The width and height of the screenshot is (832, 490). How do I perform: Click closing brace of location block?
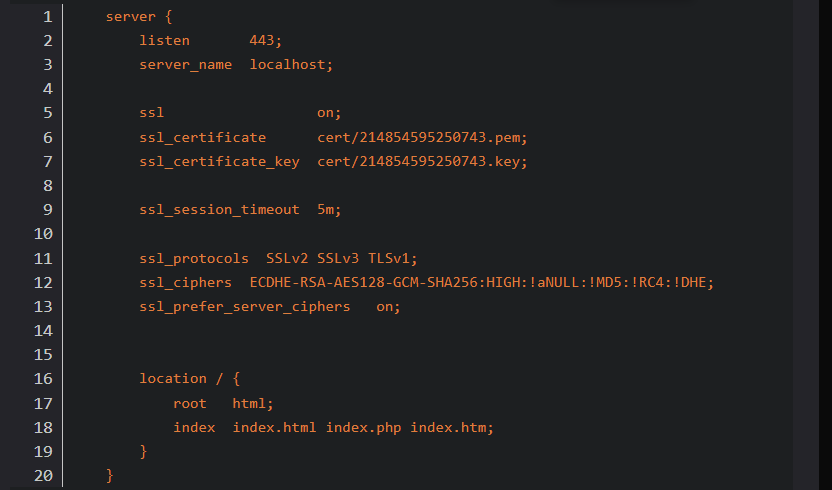coord(143,451)
